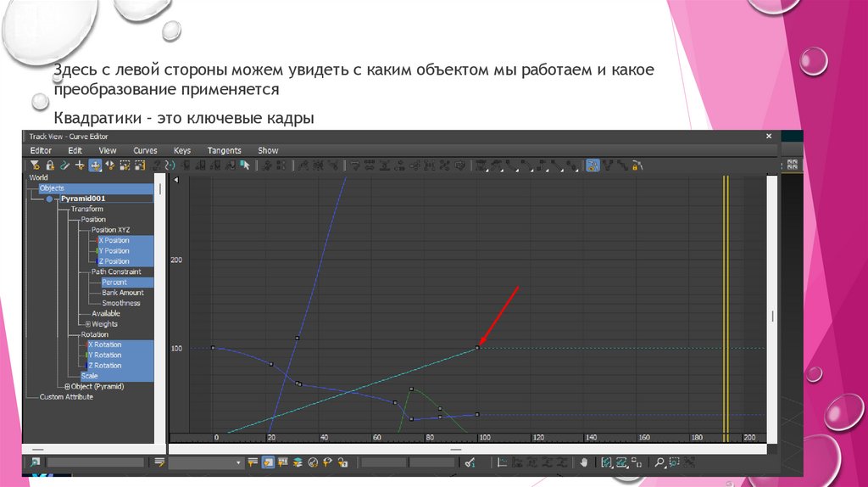Click the zoom selected object icon, bottom left
The width and height of the screenshot is (868, 487).
pos(35,462)
